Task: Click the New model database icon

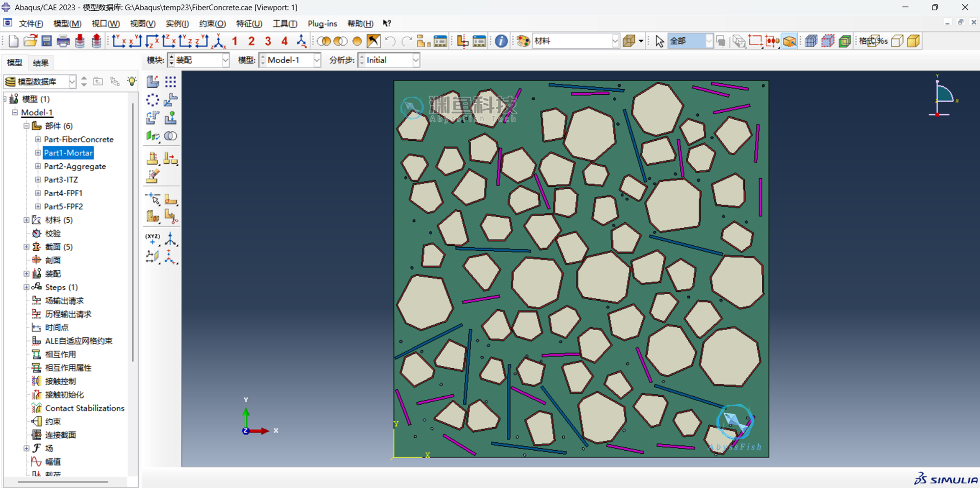Action: point(14,41)
